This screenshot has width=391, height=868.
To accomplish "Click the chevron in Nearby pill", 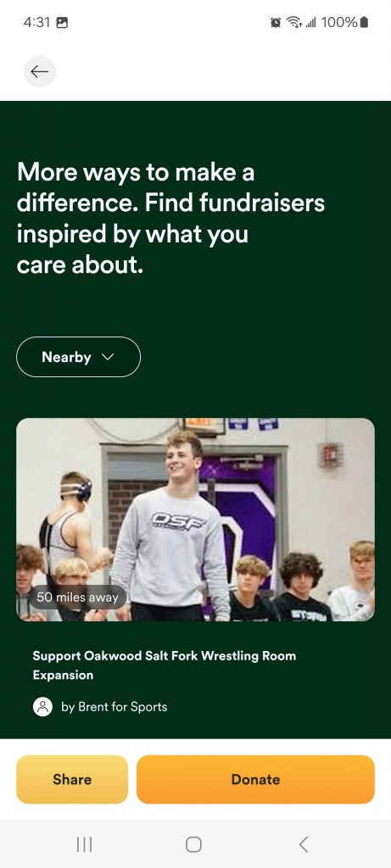I will pos(108,357).
